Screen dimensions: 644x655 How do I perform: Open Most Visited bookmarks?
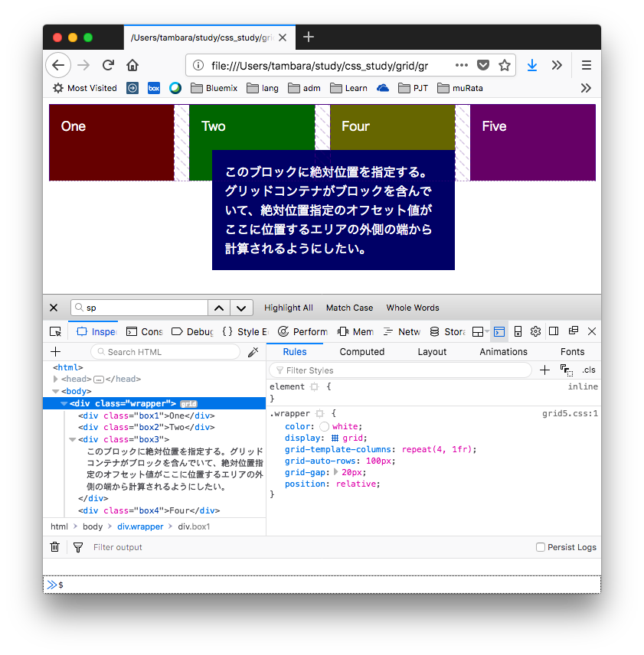coord(85,88)
